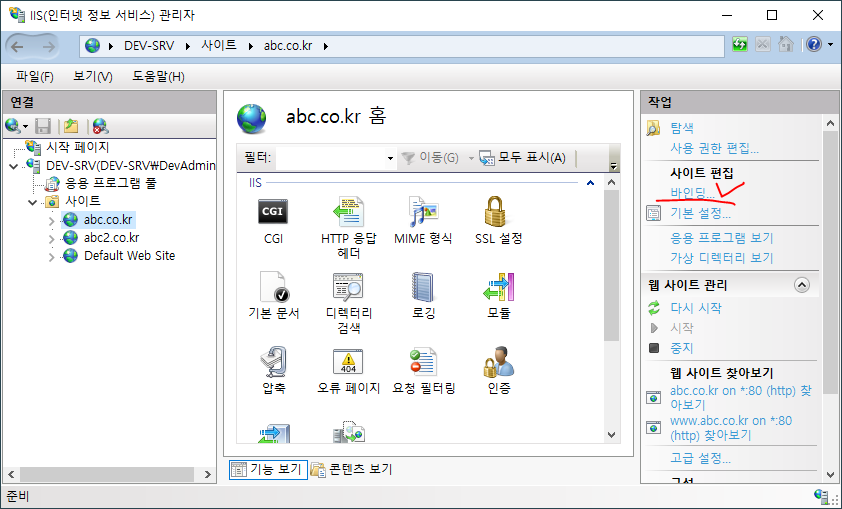Switch to 콘텐츠 보기 tab

[x=352, y=469]
